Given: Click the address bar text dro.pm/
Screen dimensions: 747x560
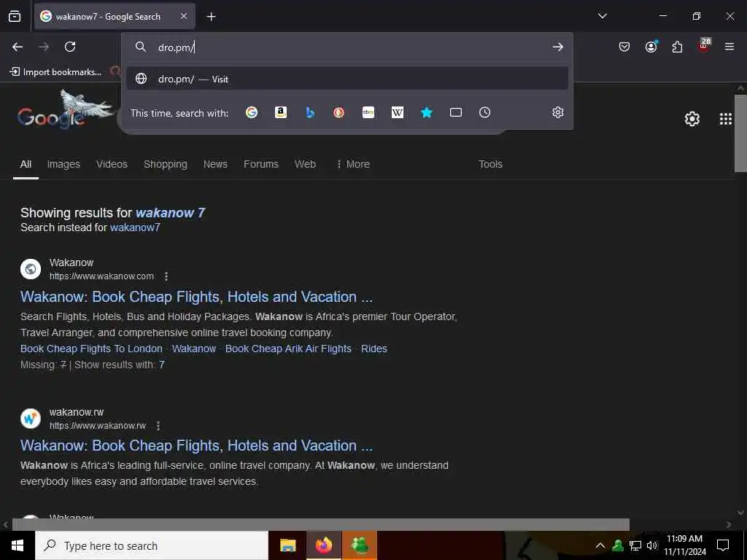Looking at the screenshot, I should 176,47.
